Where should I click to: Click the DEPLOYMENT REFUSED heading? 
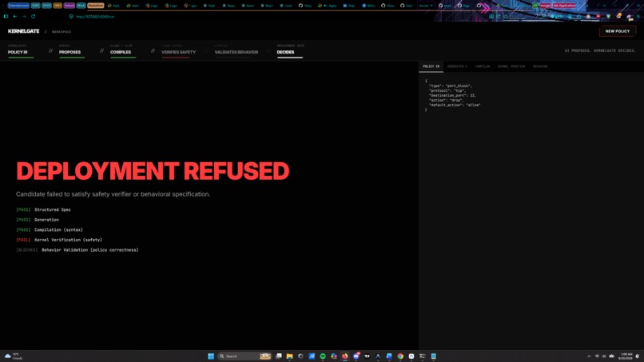tap(153, 171)
